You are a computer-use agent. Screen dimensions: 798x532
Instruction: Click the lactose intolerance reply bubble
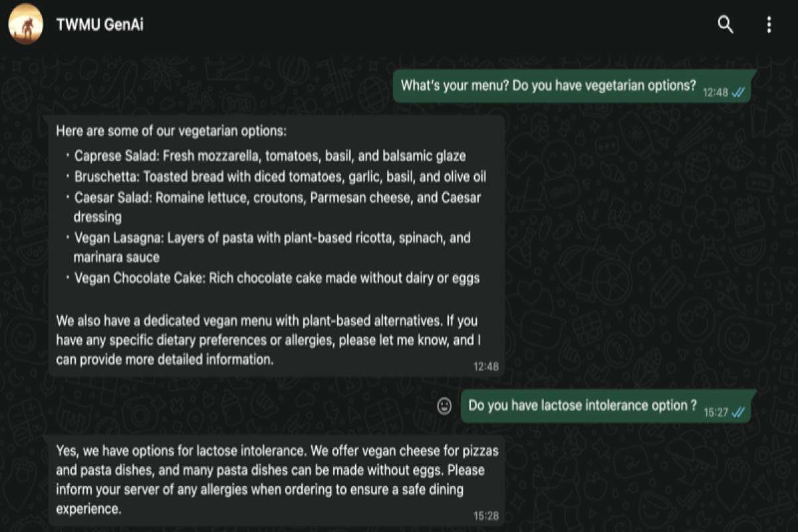[276, 480]
